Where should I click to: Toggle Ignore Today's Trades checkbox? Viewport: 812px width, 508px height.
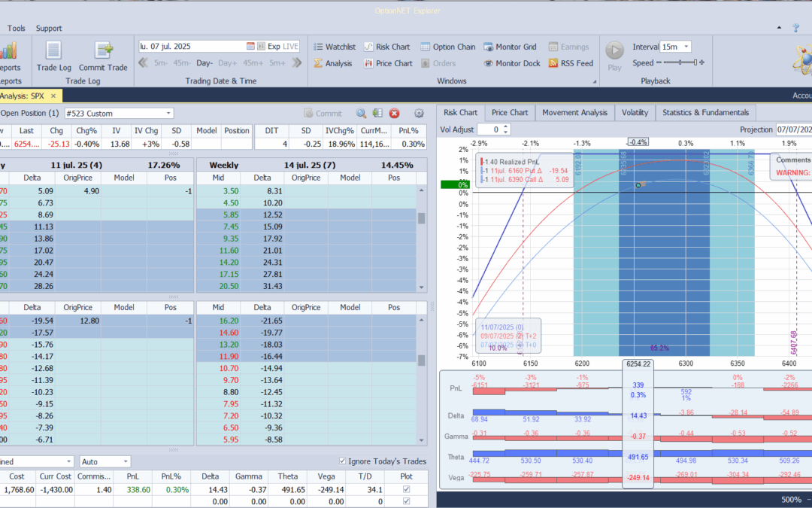coord(342,461)
